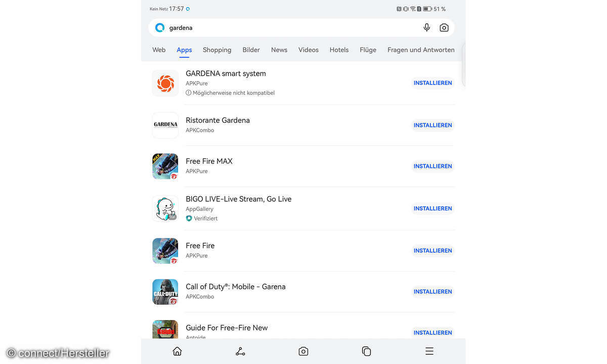Image resolution: width=607 pixels, height=364 pixels.
Task: Open the hamburger menu in bottom bar
Action: 429,351
